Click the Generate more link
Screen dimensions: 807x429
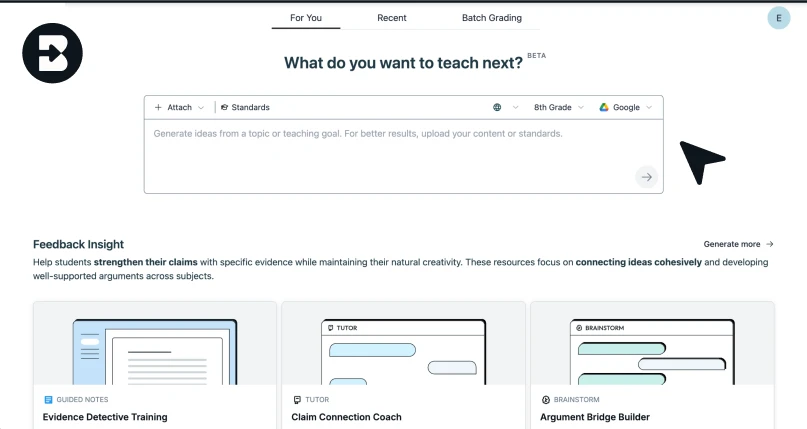(x=739, y=244)
